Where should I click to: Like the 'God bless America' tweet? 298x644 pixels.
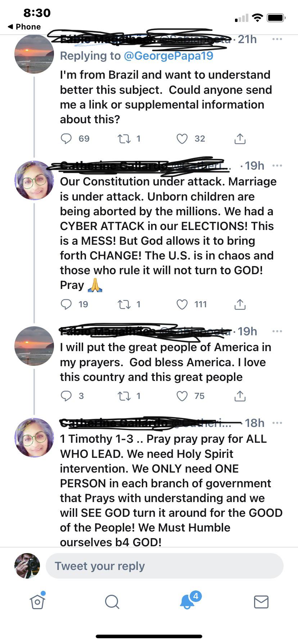point(182,396)
